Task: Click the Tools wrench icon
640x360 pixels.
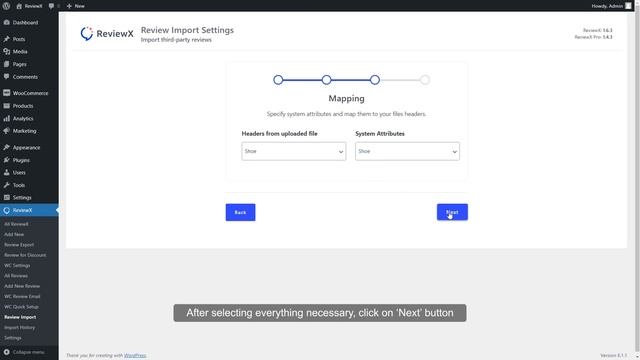Action: click(x=7, y=185)
